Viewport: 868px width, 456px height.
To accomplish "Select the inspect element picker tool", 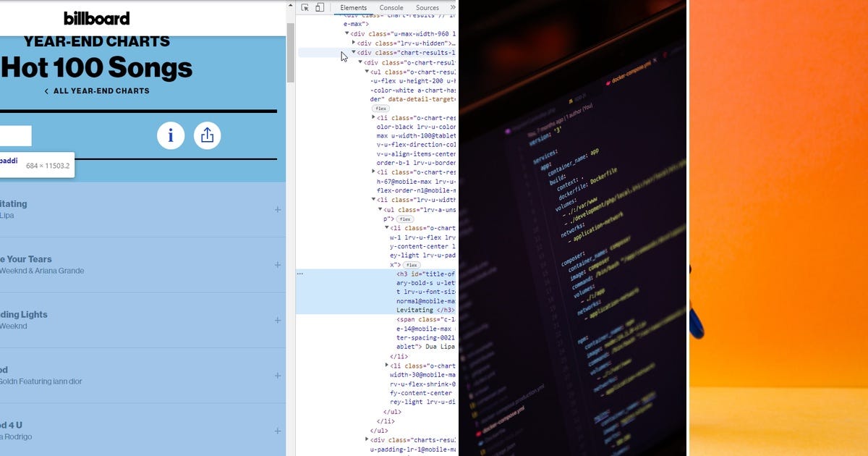I will 306,7.
